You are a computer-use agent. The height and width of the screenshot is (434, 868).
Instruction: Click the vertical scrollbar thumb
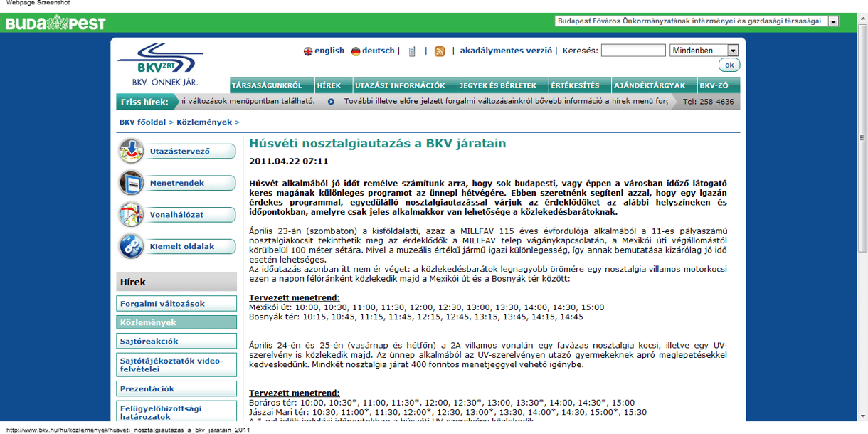click(x=862, y=137)
